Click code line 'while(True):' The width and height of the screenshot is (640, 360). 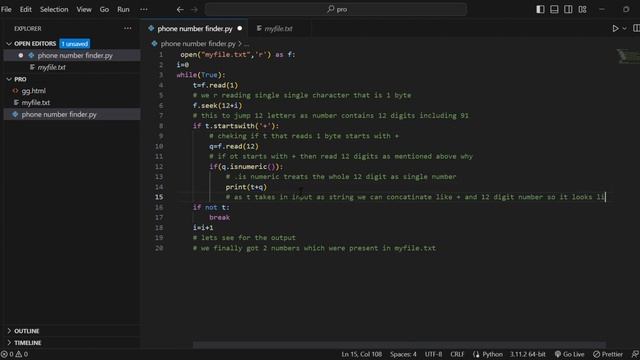click(201, 75)
